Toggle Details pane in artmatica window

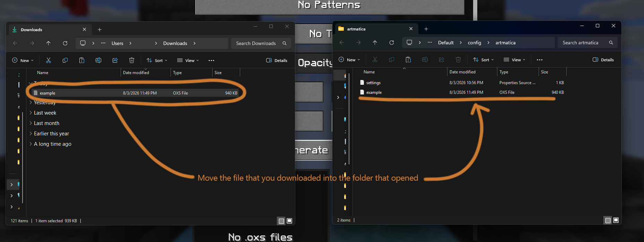point(603,60)
